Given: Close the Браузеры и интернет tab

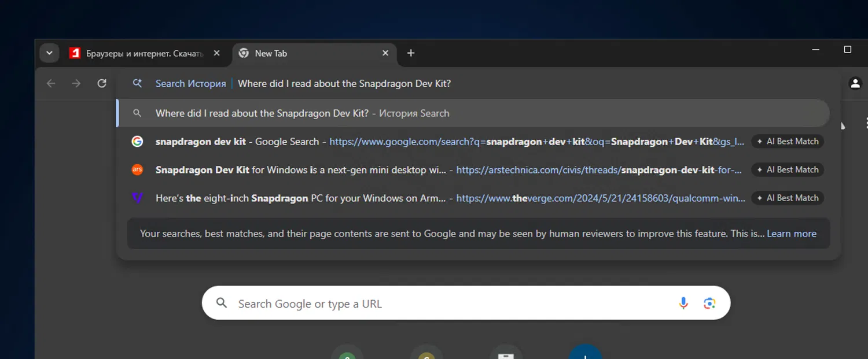Looking at the screenshot, I should click(x=216, y=53).
